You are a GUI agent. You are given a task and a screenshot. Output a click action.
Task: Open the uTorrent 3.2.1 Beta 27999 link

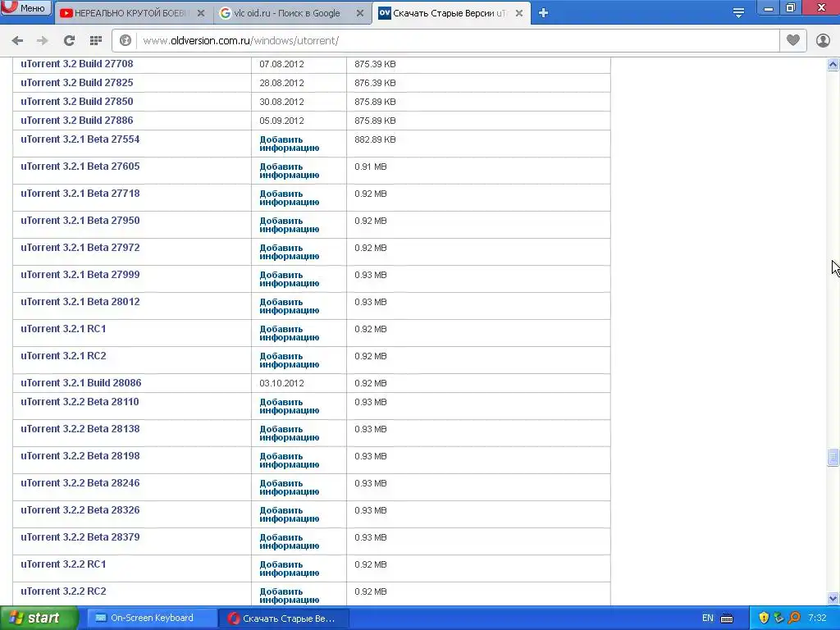[80, 274]
